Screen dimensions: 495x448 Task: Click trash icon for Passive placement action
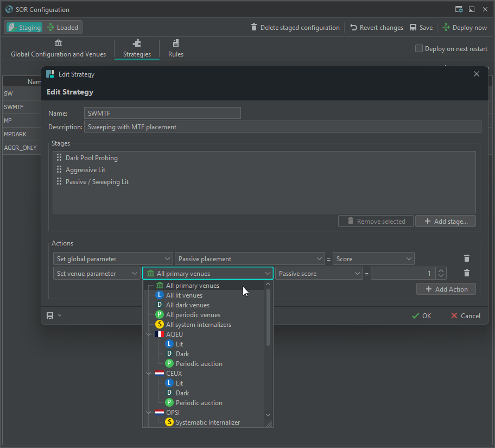tap(466, 259)
